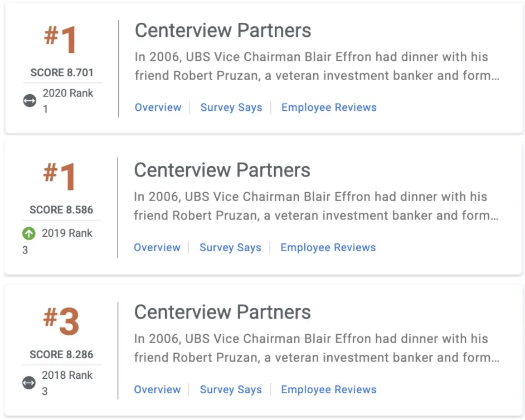Click the #1 rank number above SCORE 8.586
The height and width of the screenshot is (420, 525).
pos(61,178)
